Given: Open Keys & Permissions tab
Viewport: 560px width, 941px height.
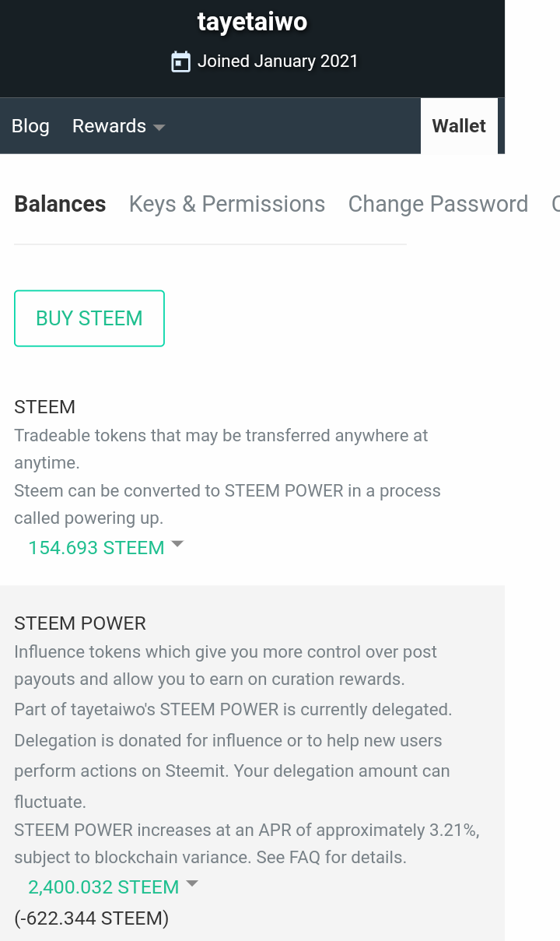Looking at the screenshot, I should [227, 204].
